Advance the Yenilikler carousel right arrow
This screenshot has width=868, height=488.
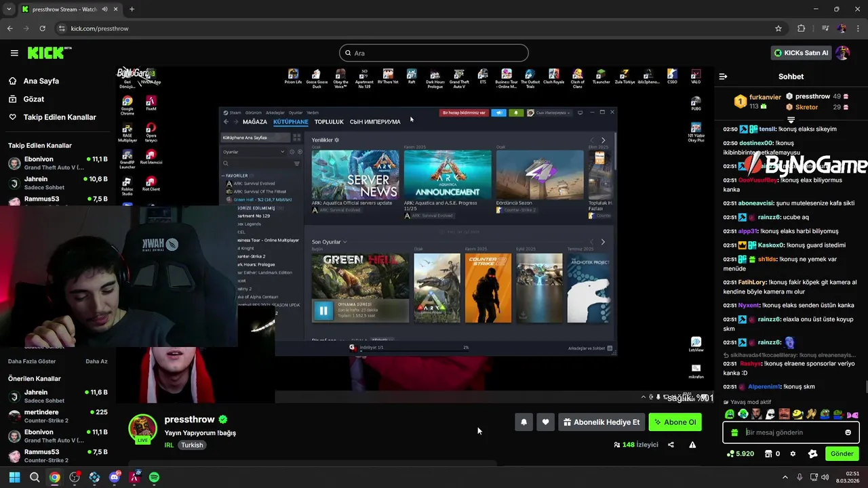click(603, 140)
